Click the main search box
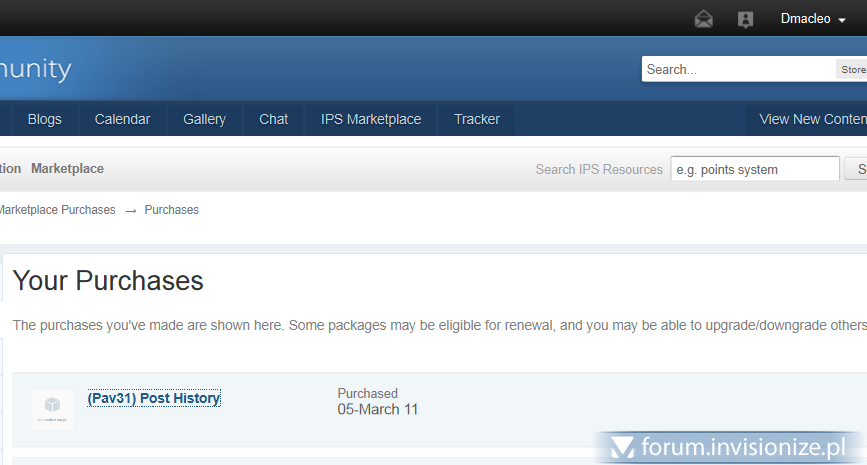This screenshot has width=867, height=465. click(738, 69)
